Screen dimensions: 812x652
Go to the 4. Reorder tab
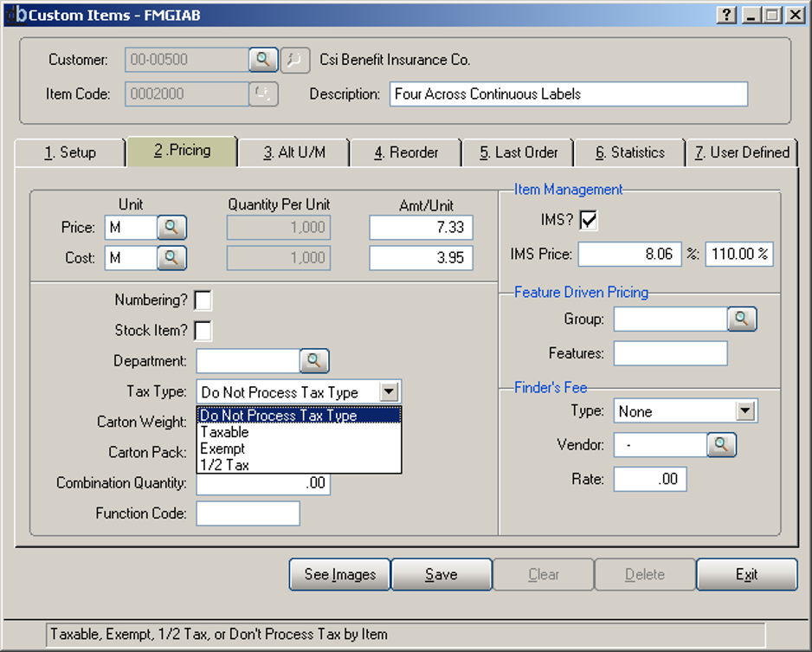pos(406,152)
